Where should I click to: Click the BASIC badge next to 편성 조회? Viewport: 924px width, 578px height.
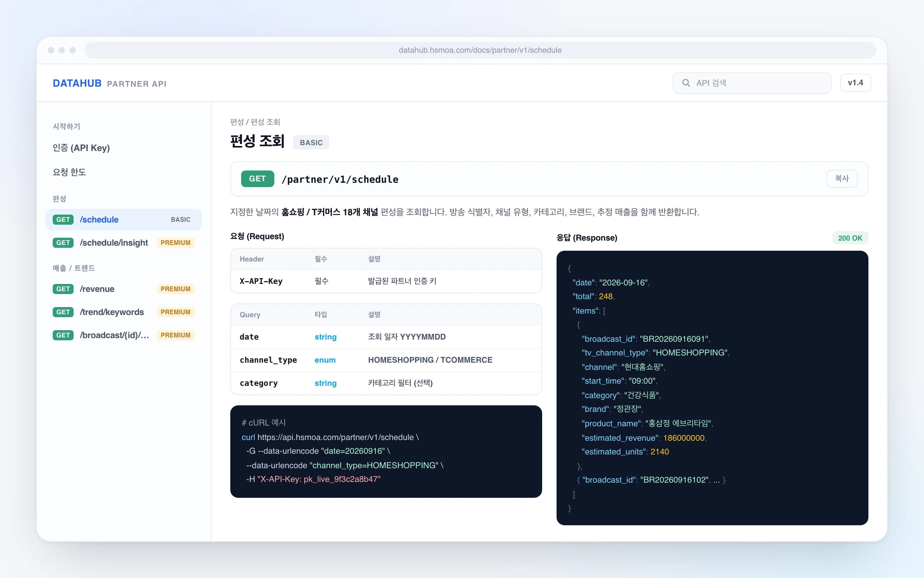coord(311,142)
